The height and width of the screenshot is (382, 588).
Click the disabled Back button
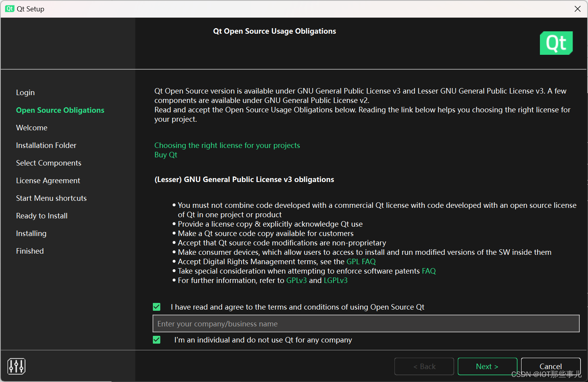coord(424,366)
